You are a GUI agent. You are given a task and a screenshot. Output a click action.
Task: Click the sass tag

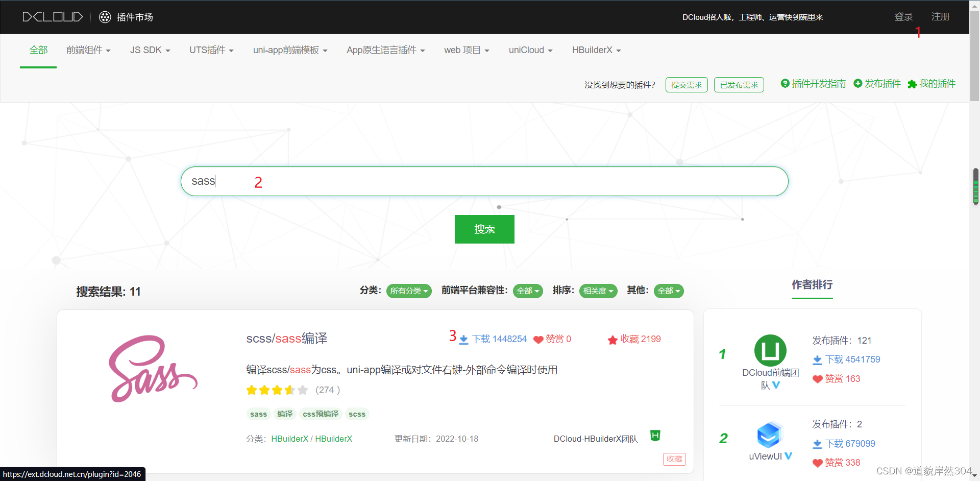[x=258, y=414]
